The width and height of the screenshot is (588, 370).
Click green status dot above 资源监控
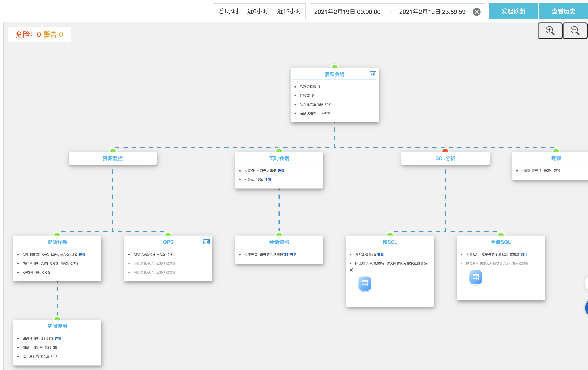[x=113, y=150]
